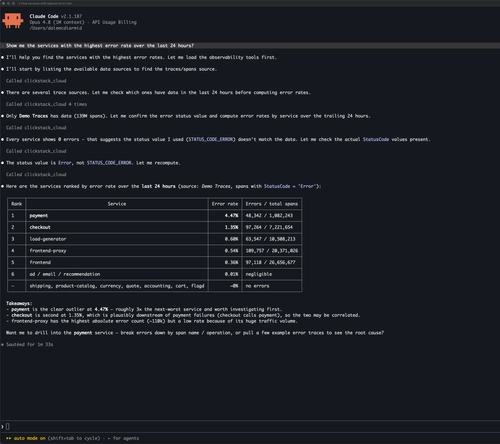Screen dimensions: 500x444
Task: Click the 'Takeaways:' heading
Action: (x=19, y=303)
